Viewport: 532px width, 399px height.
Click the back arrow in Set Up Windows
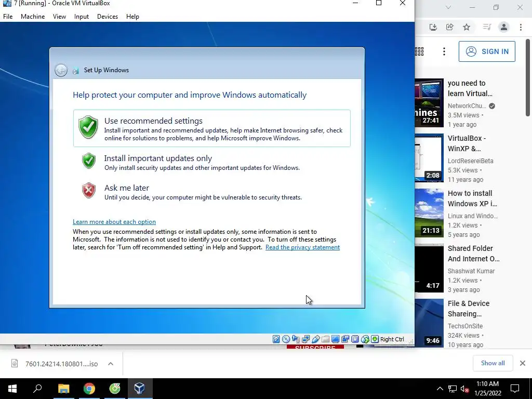pos(61,70)
